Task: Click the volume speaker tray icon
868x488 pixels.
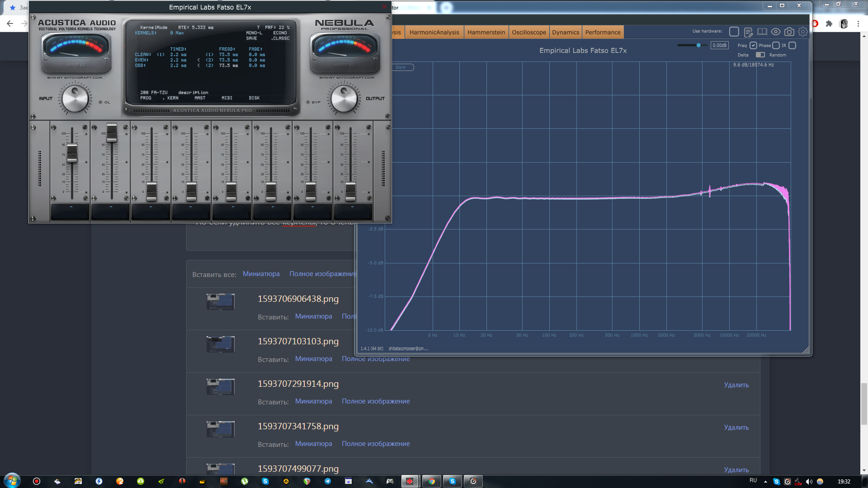Action: pyautogui.click(x=809, y=482)
